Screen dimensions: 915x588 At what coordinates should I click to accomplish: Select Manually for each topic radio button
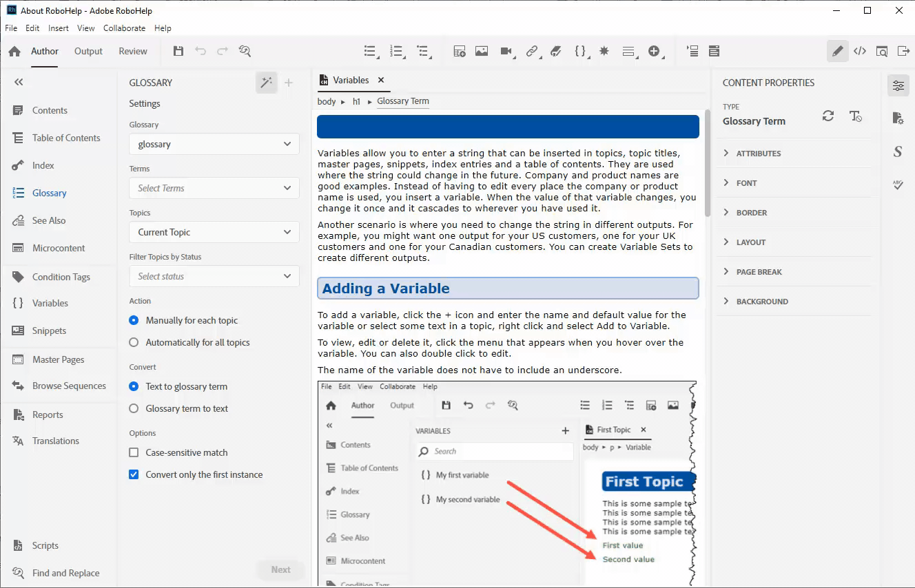[134, 320]
